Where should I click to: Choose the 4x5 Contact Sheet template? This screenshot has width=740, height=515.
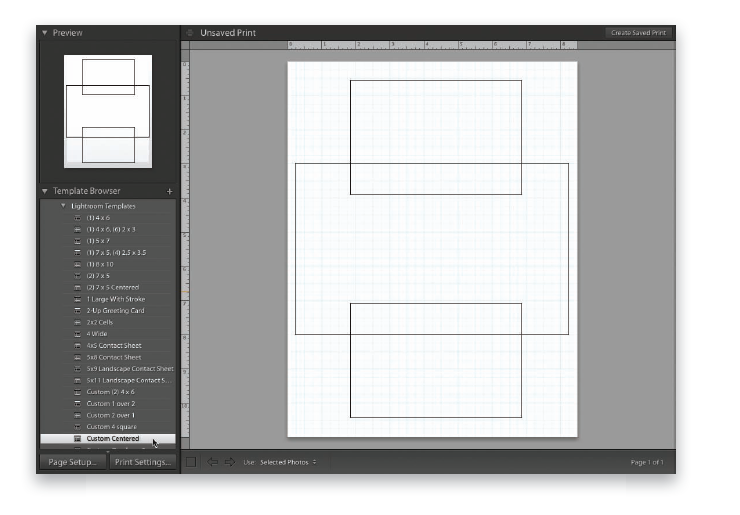tap(114, 346)
